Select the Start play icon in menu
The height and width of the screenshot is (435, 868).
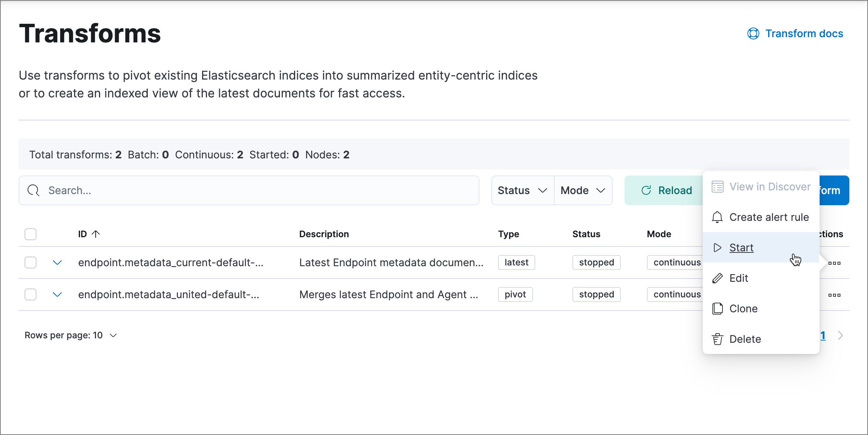(717, 247)
